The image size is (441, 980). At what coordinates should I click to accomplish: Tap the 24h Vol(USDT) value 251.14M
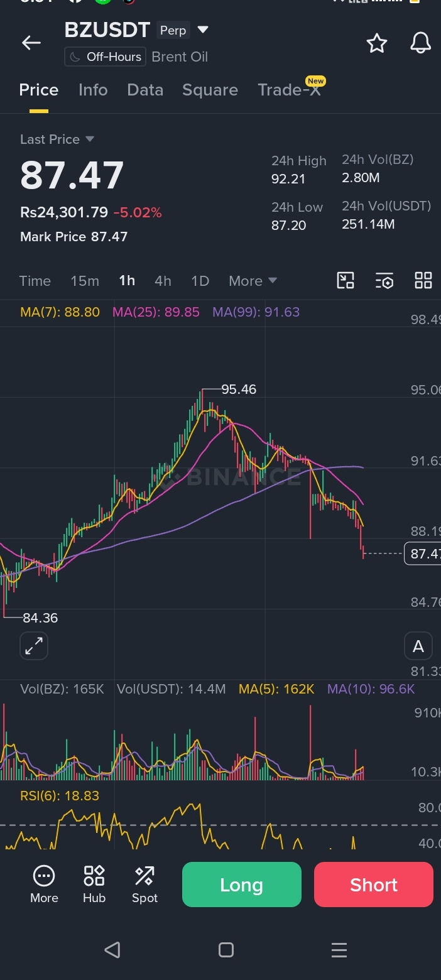click(368, 224)
